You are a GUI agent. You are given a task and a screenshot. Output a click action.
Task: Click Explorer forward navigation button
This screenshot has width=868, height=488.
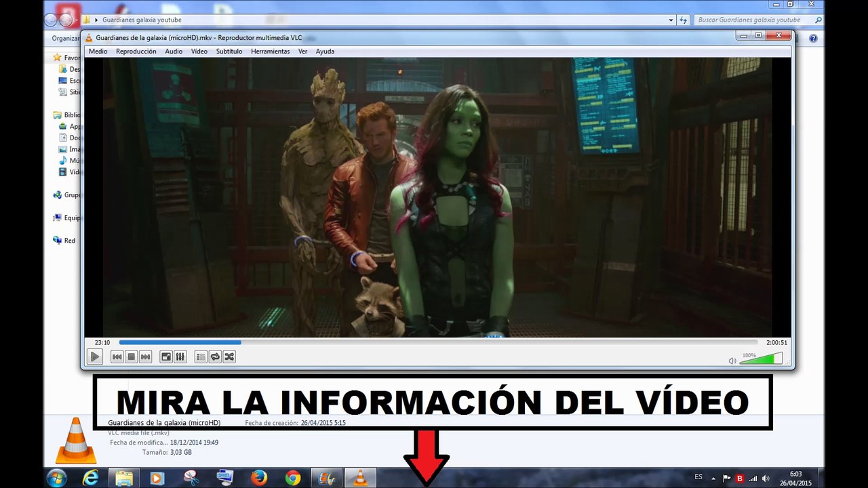66,20
